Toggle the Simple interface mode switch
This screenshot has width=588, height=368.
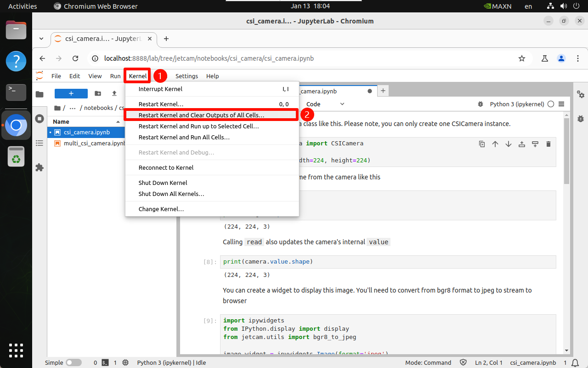tap(73, 362)
